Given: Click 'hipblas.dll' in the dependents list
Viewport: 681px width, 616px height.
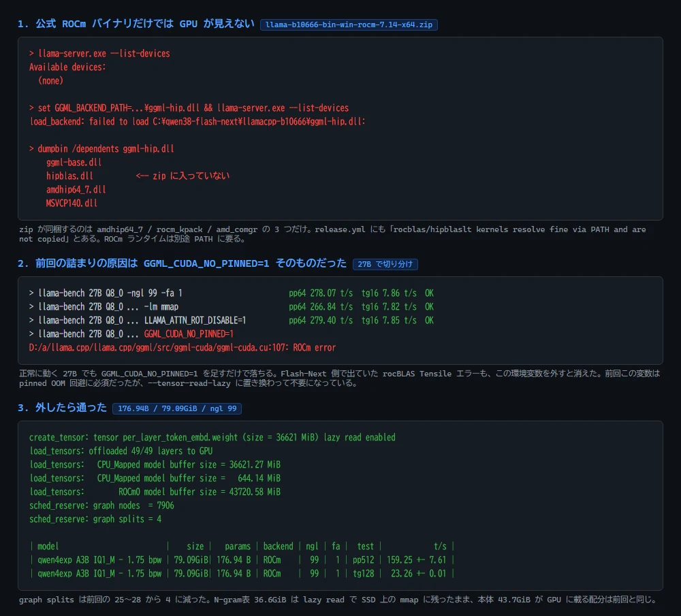Looking at the screenshot, I should [69, 176].
